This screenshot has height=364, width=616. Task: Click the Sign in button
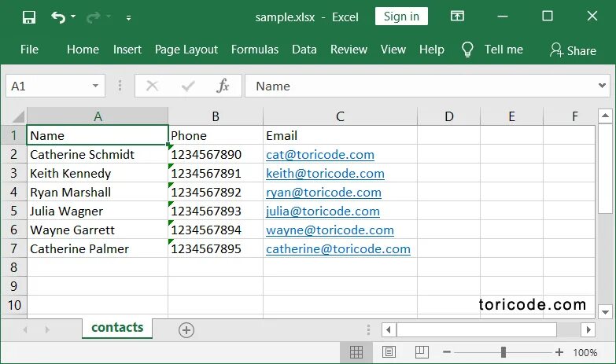coord(401,17)
